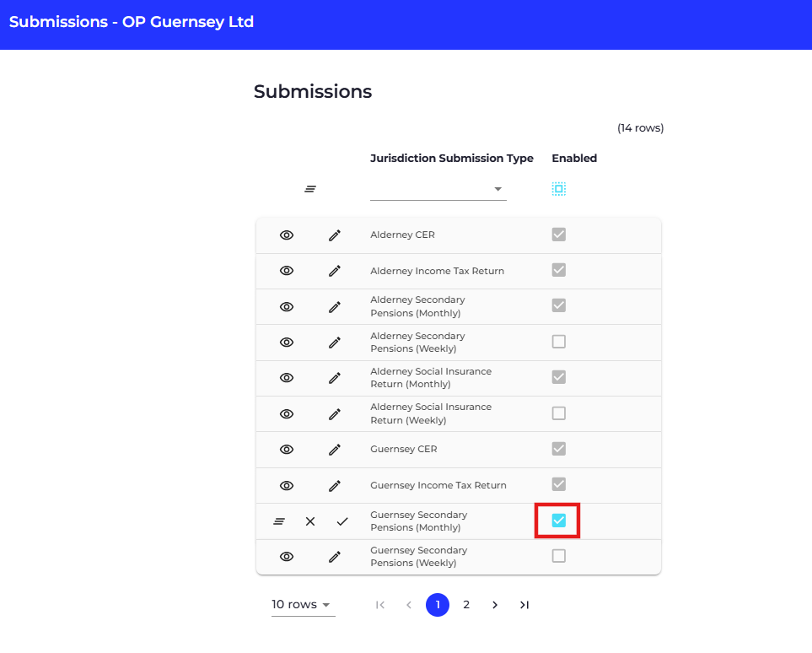Open the 10 rows page size dropdown
The width and height of the screenshot is (812, 653).
[303, 605]
